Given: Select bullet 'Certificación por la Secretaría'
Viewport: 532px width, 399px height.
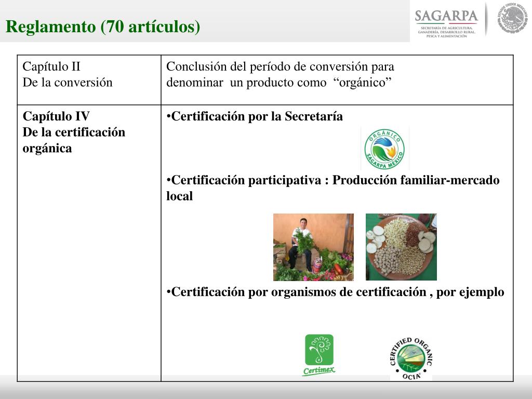Looking at the screenshot, I should [255, 116].
